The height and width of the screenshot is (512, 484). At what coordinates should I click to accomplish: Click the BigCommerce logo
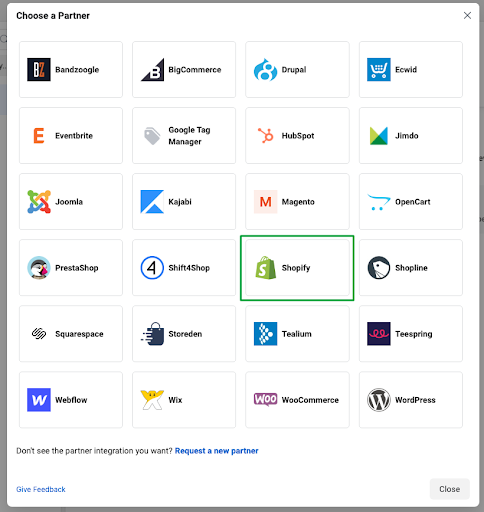coord(152,69)
